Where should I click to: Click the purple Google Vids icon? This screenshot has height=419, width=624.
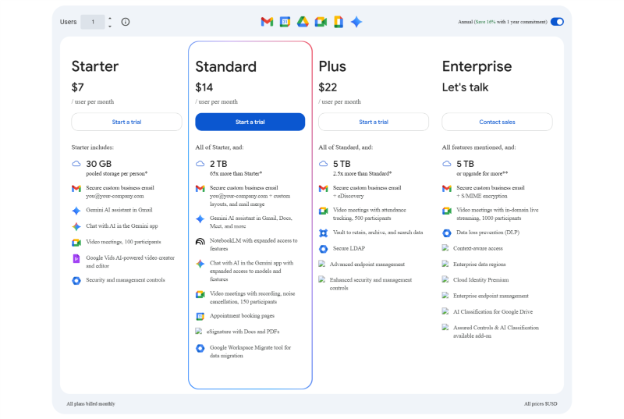click(76, 258)
